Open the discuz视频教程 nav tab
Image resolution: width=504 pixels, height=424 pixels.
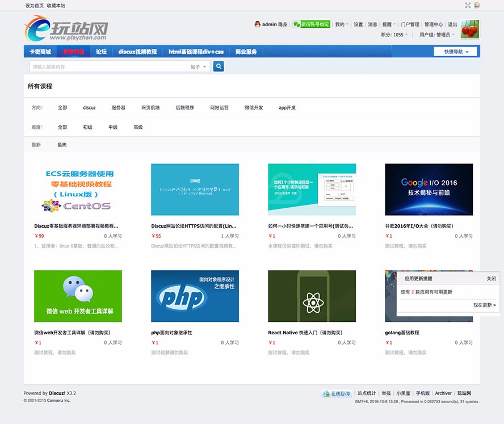[137, 52]
